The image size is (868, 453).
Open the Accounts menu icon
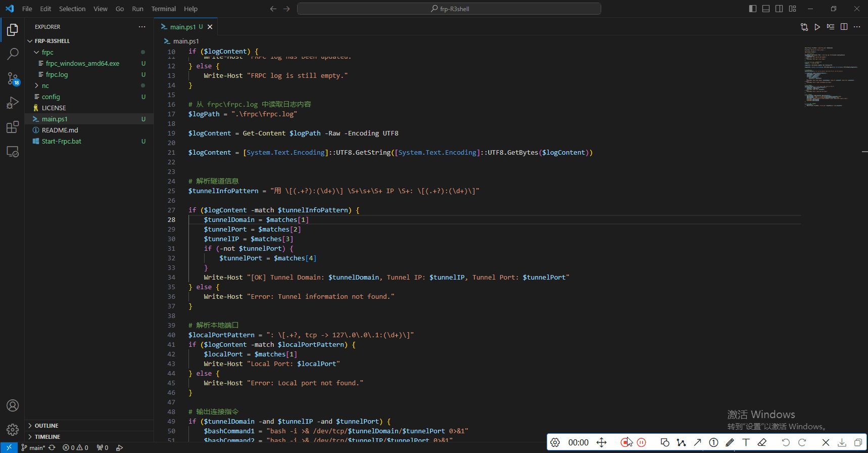[x=13, y=405]
